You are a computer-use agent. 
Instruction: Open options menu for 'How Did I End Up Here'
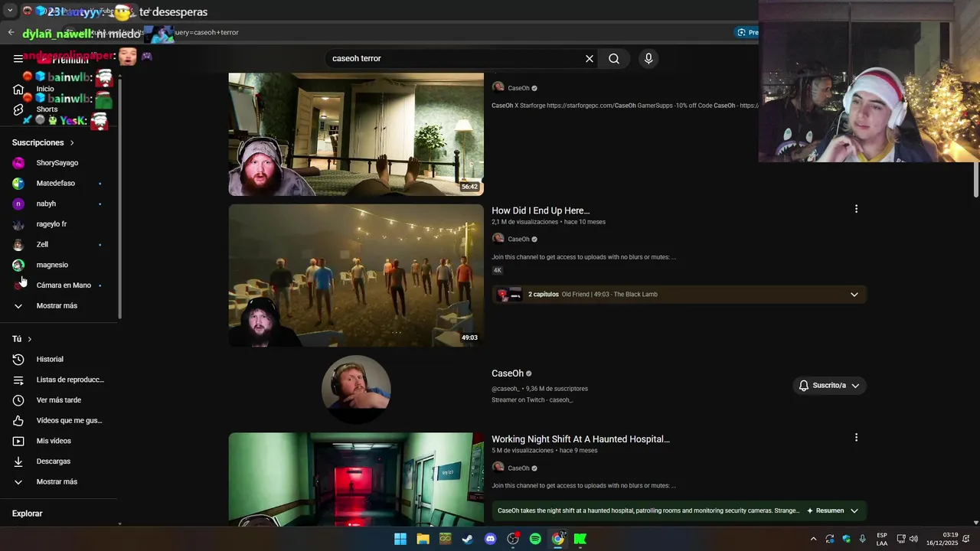tap(856, 209)
